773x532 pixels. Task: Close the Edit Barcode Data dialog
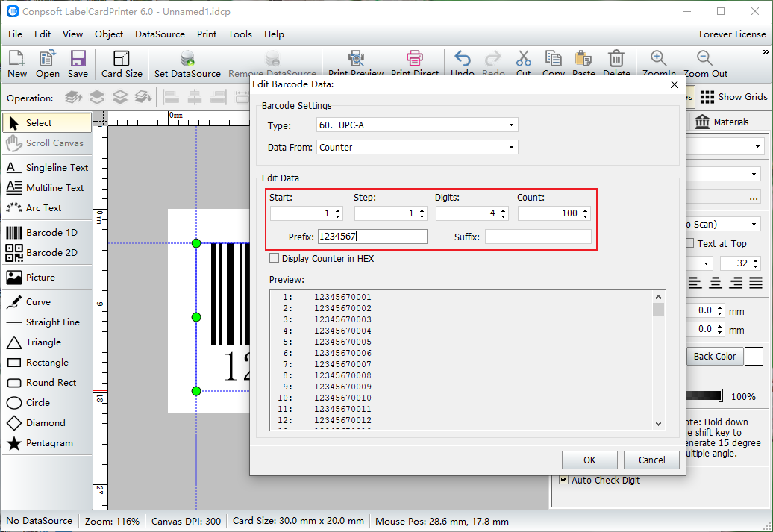(x=675, y=84)
